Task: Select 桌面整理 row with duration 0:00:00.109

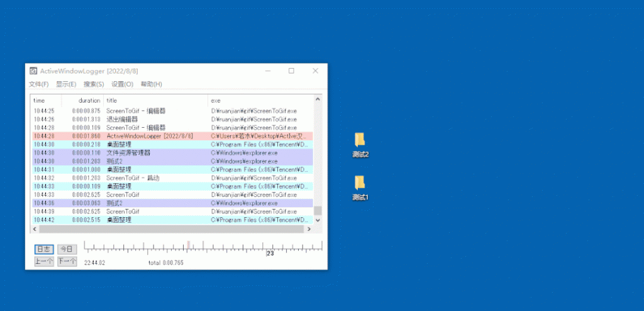Action: click(172, 186)
